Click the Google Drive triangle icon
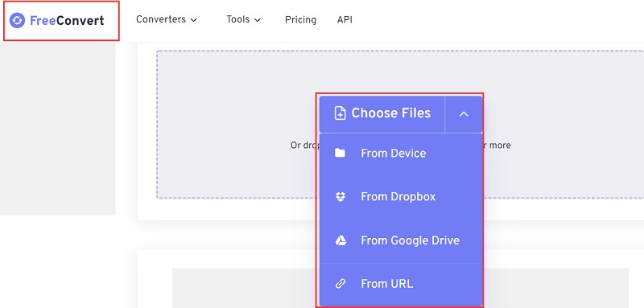644x308 pixels. (x=341, y=240)
